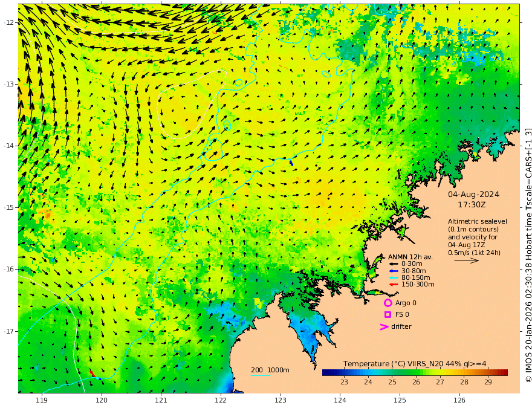Select the '17:30Z' time label
Viewport: 532px width, 411px height.
[472, 205]
